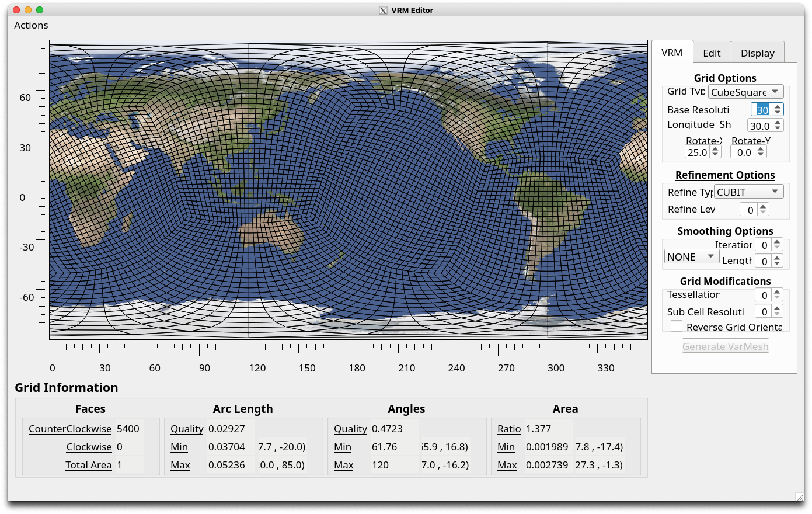Decrease Longitude Shift with down arrow

click(x=777, y=128)
